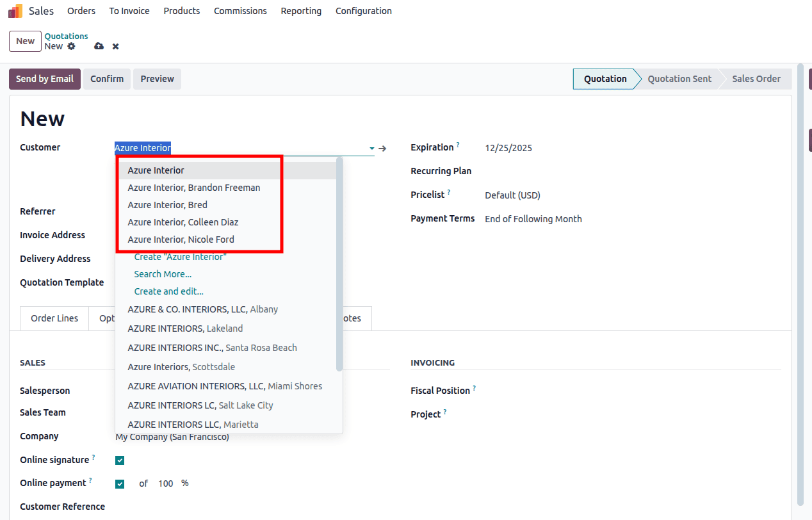The image size is (812, 520).
Task: Open customer record via internal link arrow
Action: coord(382,148)
